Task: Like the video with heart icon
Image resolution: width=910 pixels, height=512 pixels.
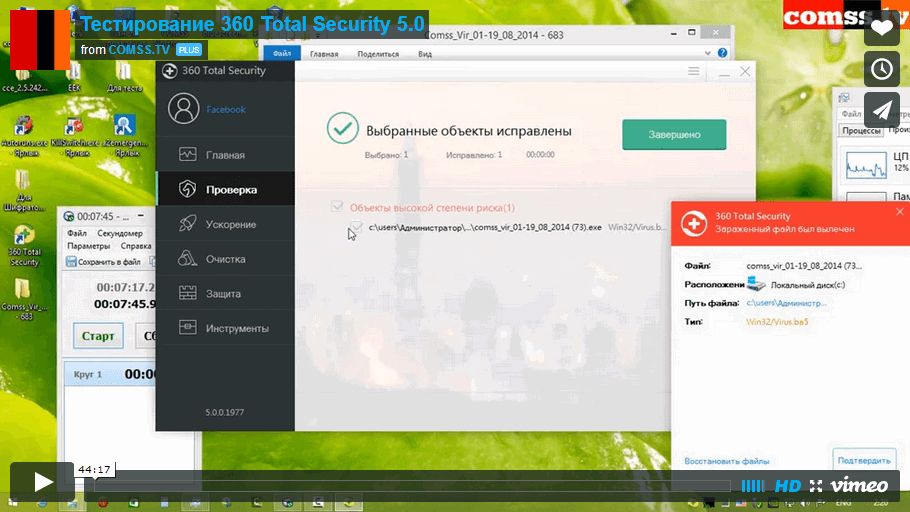Action: click(882, 28)
